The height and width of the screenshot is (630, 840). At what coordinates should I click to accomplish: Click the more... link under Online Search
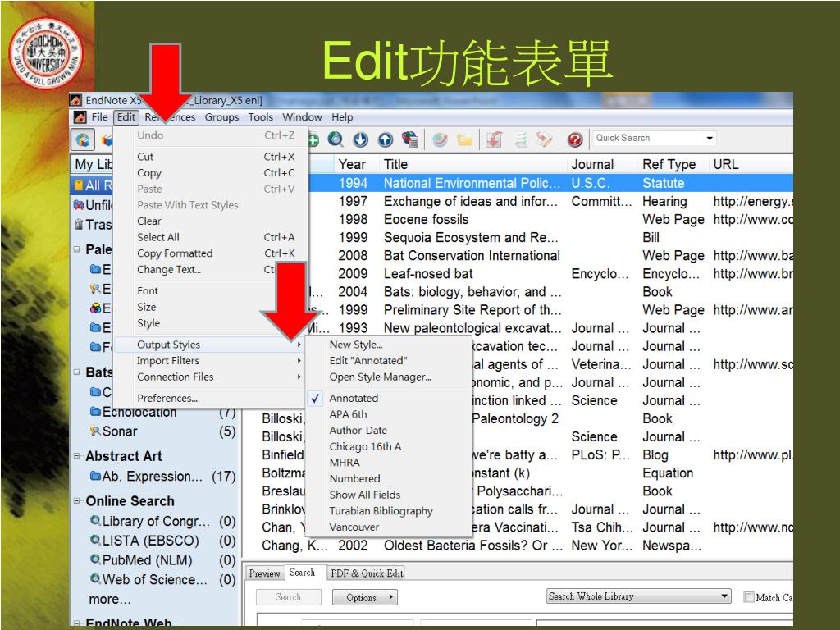(109, 599)
